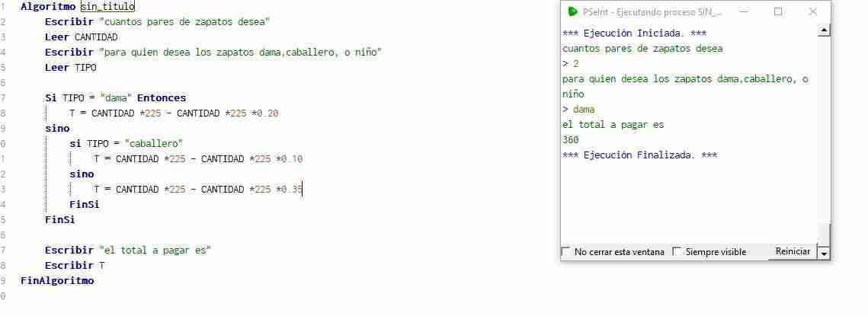Image resolution: width=868 pixels, height=316 pixels.
Task: Enable the 'Siempre visible' checkbox
Action: click(677, 251)
